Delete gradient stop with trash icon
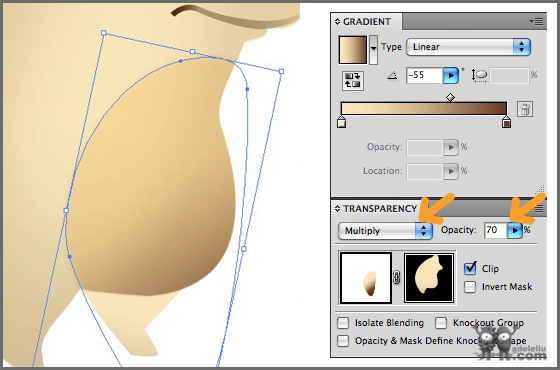 pyautogui.click(x=525, y=109)
